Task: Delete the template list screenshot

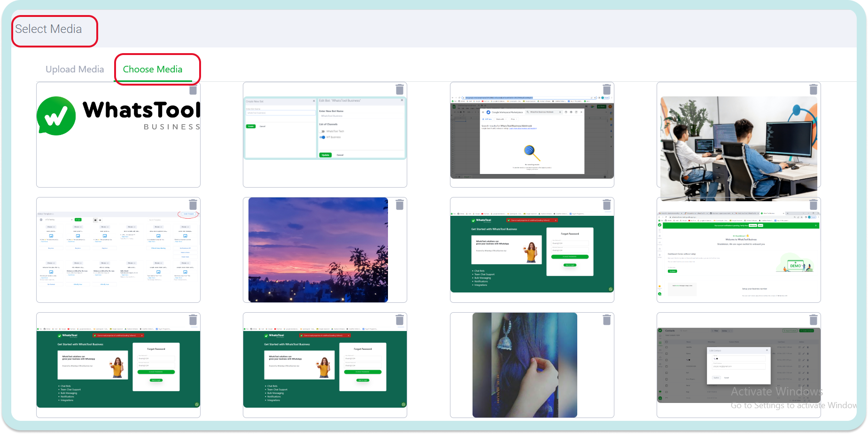Action: click(x=193, y=205)
